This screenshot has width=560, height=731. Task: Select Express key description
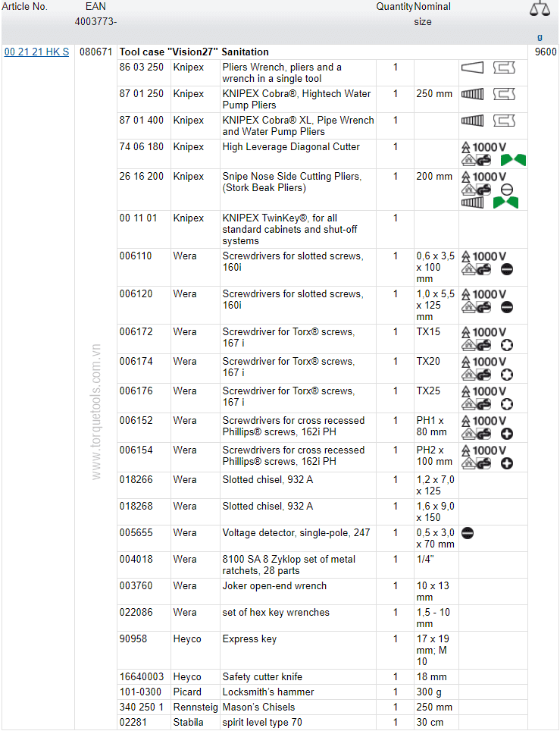click(x=249, y=639)
